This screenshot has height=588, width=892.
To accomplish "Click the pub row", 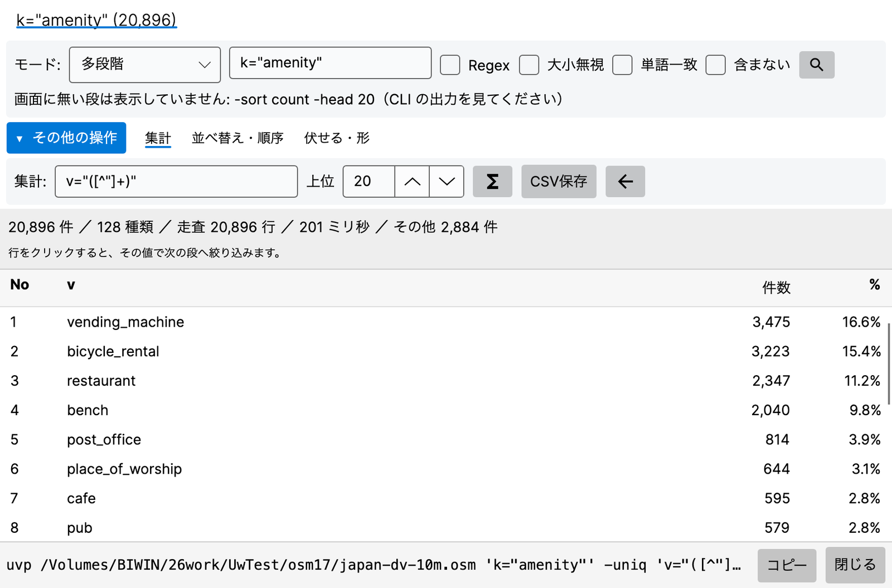I will click(446, 528).
